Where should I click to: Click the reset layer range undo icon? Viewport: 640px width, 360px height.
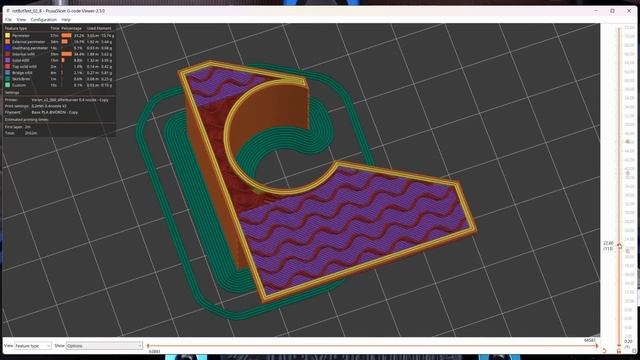[x=604, y=351]
